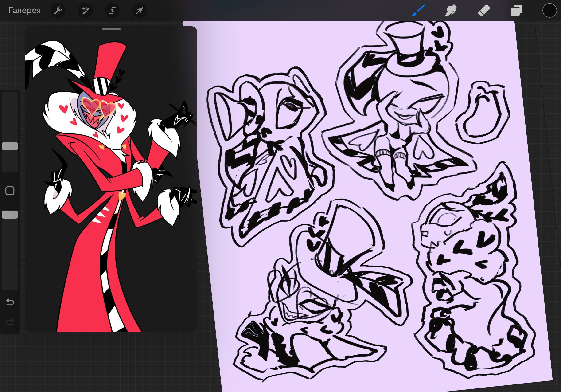This screenshot has height=392, width=561.
Task: Tap the square modify button in sidebar
Action: (10, 191)
